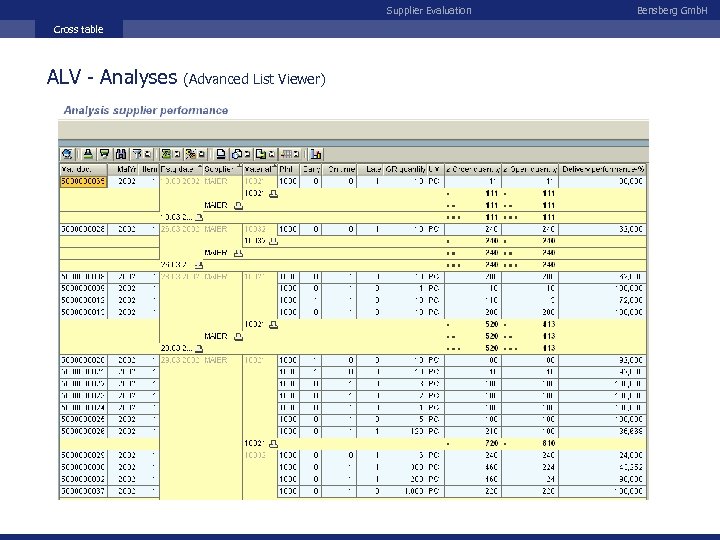The image size is (720, 540).
Task: Collapse the posting date subtotal row showing 240
Action: tap(199, 265)
